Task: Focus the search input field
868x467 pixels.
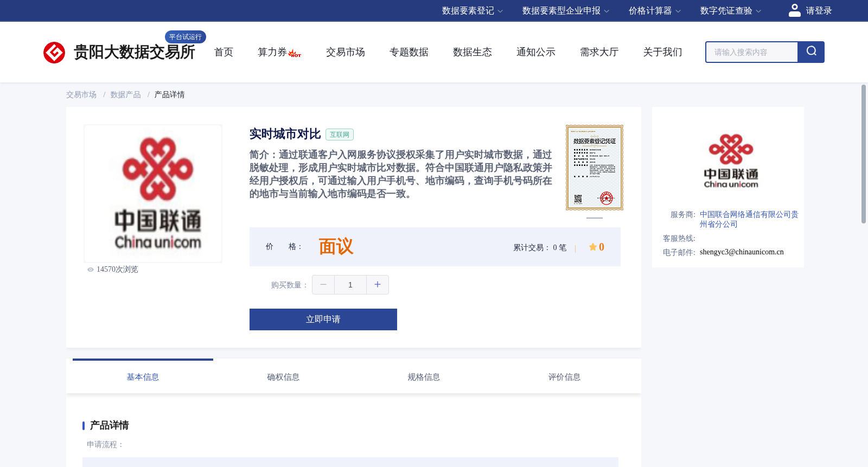Action: pyautogui.click(x=752, y=52)
